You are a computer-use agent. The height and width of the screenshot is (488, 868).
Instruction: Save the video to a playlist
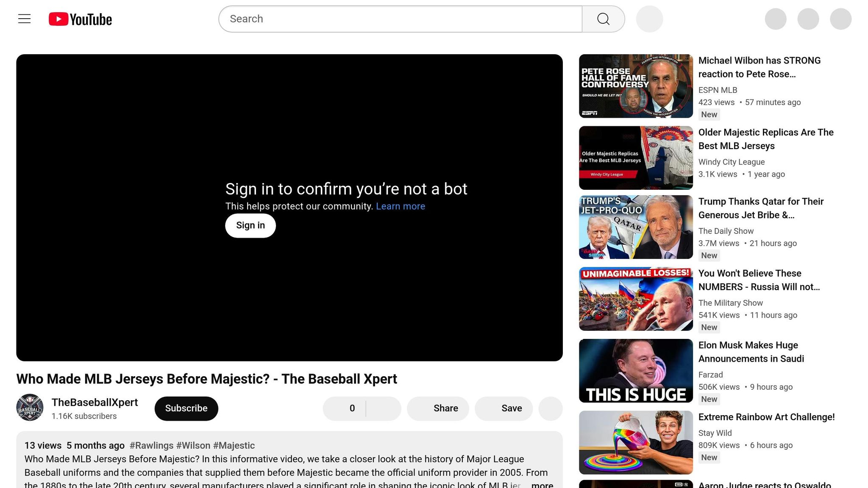click(504, 408)
